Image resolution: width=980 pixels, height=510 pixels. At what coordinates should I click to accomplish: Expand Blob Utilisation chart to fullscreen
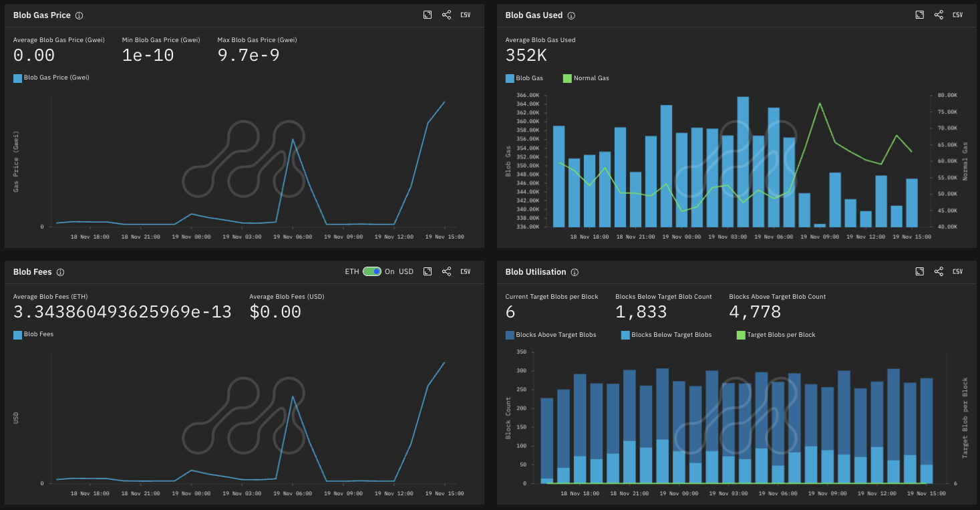(920, 271)
